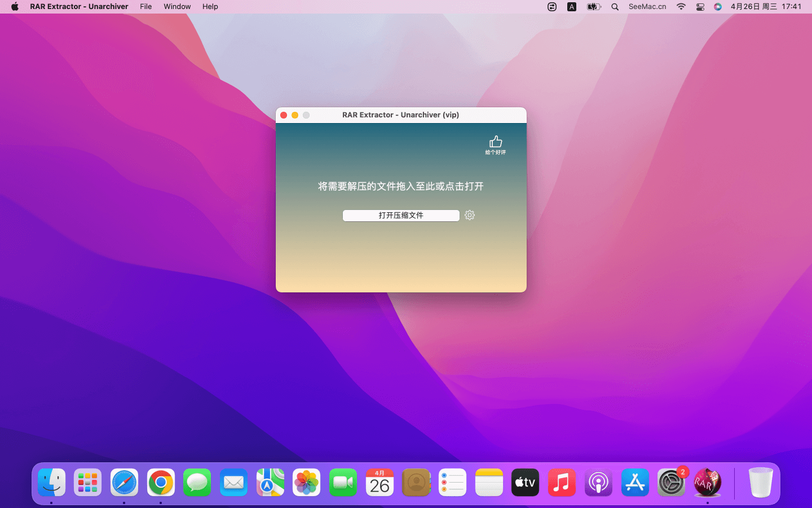
Task: Click the input source A icon
Action: pyautogui.click(x=571, y=7)
